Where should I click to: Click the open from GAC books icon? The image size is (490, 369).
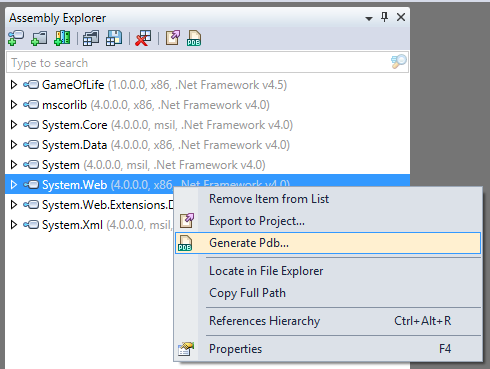click(62, 38)
